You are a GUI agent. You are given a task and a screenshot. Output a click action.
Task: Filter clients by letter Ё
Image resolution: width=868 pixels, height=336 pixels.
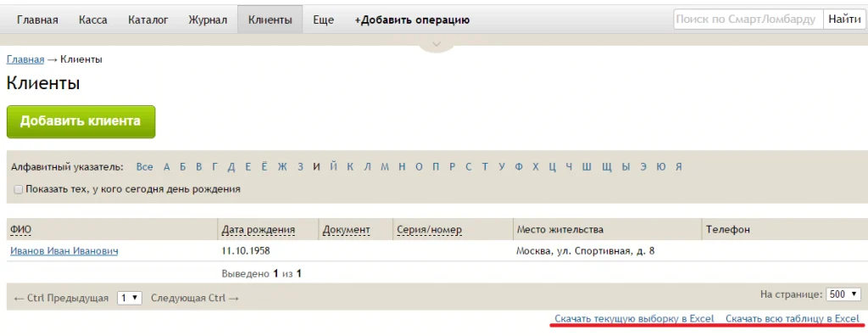(264, 167)
